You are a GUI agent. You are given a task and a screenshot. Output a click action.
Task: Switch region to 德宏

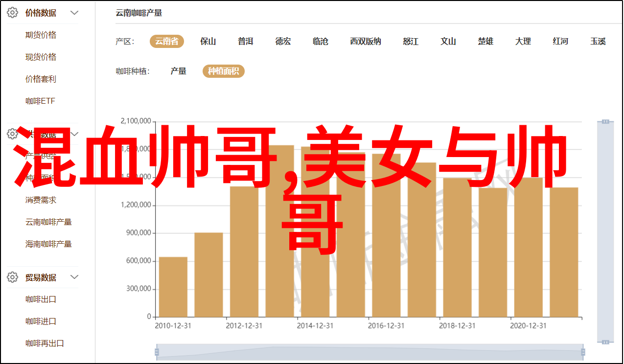pos(283,42)
